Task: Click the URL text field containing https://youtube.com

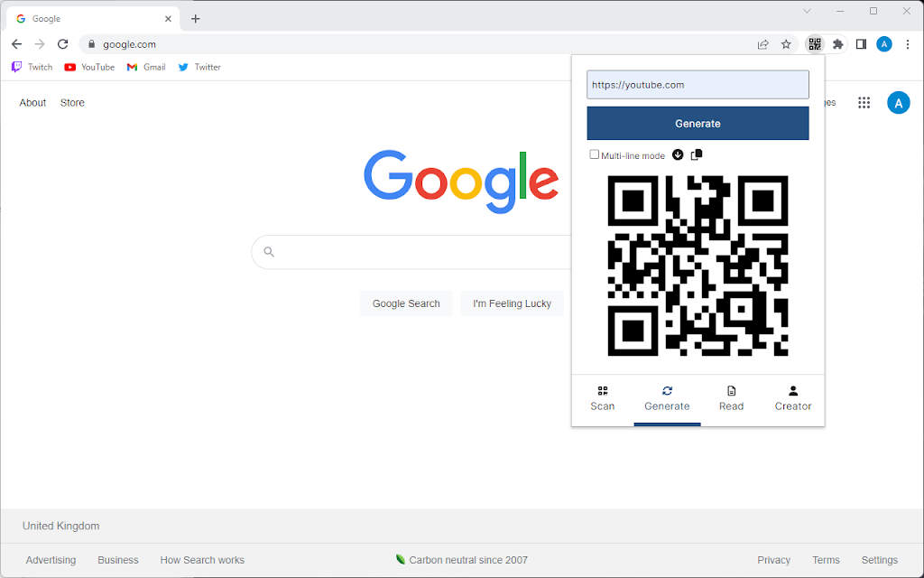Action: (x=698, y=85)
